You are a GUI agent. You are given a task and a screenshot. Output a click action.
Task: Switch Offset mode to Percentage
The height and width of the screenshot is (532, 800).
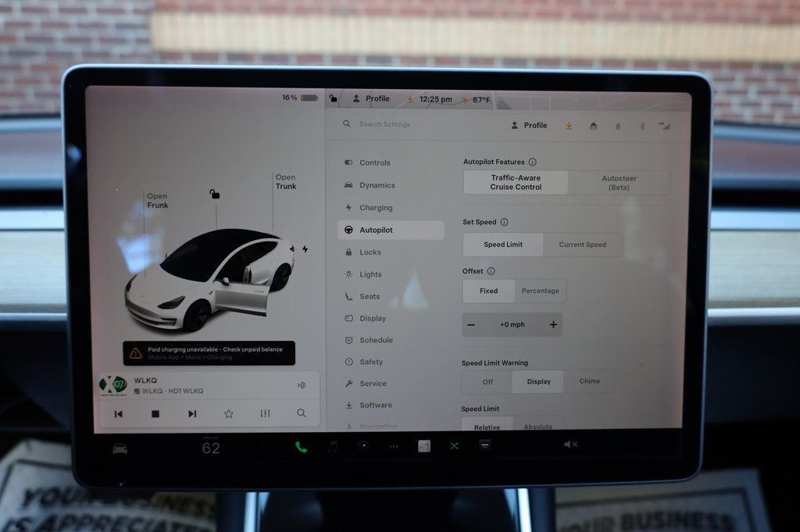(x=540, y=291)
